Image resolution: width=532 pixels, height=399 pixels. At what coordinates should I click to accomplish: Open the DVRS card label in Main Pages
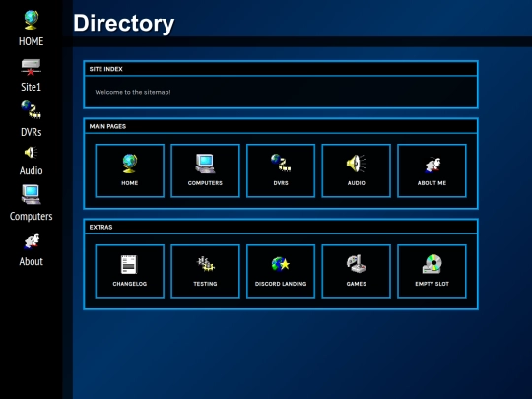(281, 183)
